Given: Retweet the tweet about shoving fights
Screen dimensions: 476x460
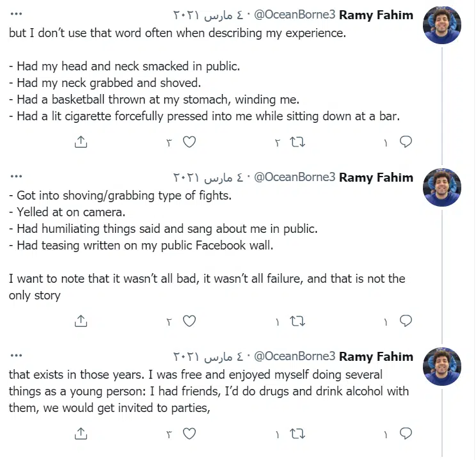Looking at the screenshot, I should (x=297, y=321).
